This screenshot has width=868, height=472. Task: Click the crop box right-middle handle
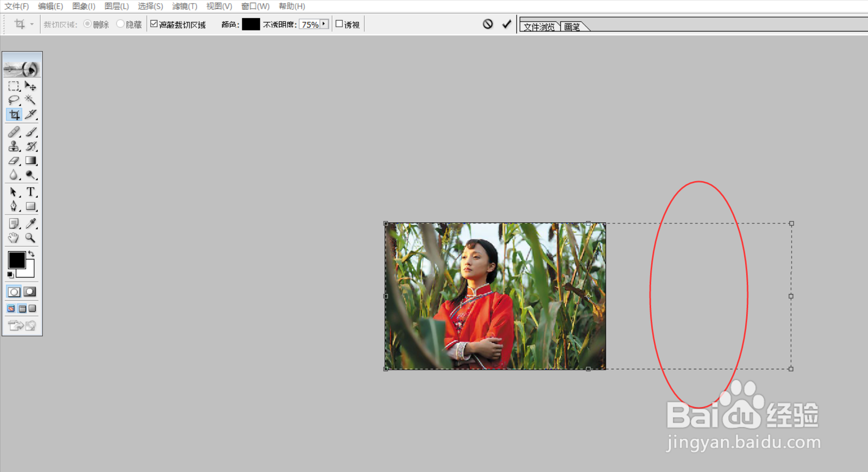[791, 297]
